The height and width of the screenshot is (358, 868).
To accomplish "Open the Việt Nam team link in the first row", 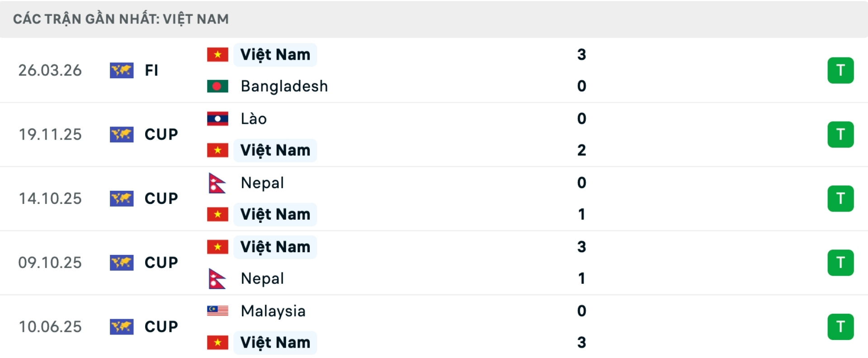I will (276, 54).
